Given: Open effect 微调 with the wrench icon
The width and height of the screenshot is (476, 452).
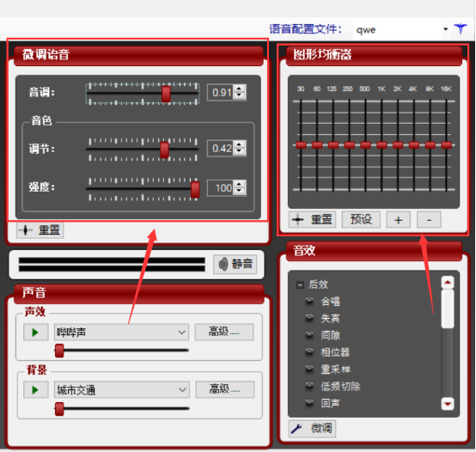Looking at the screenshot, I should 312,428.
